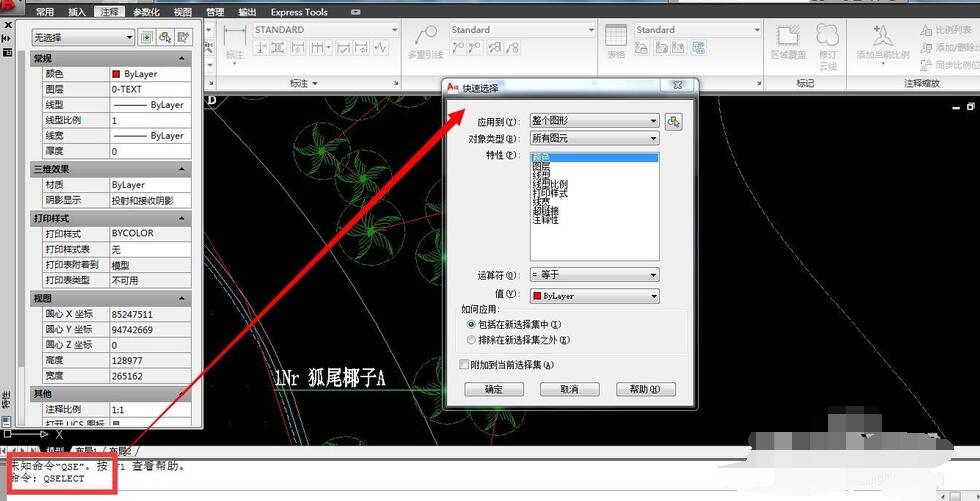Screen dimensions: 980x501
Task: Open the multileader Standard style dropdown
Action: click(523, 29)
